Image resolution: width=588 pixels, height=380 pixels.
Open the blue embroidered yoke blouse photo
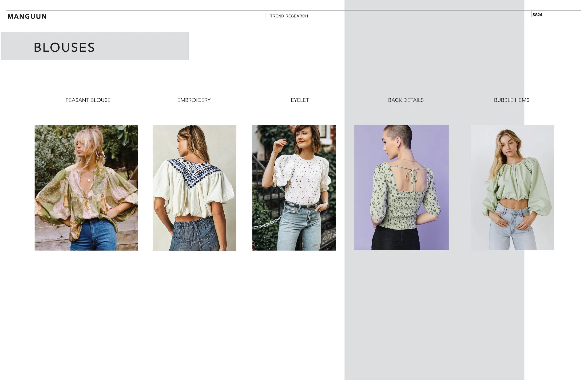[194, 187]
